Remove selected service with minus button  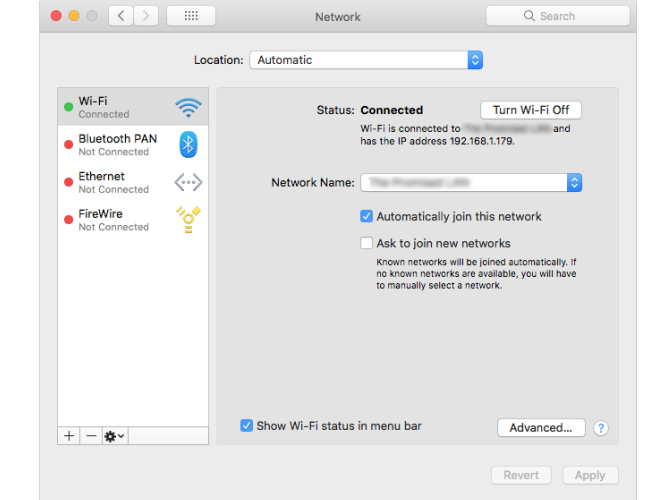click(x=91, y=436)
